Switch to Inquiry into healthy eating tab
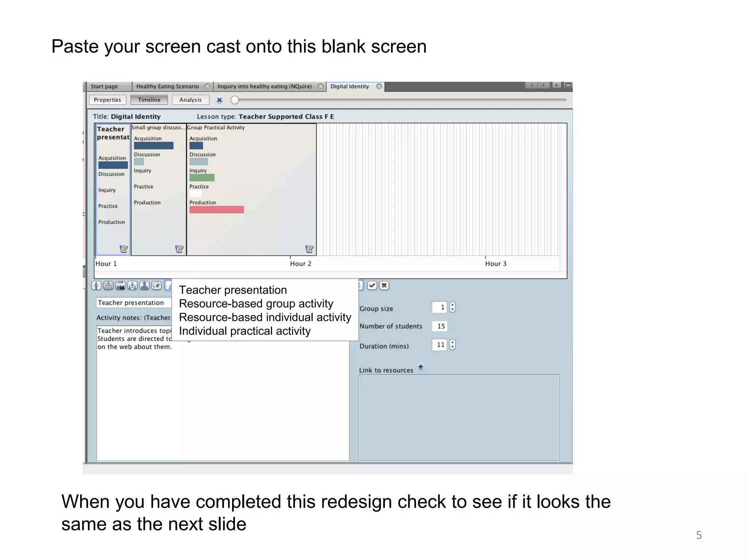Screen dimensions: 747x560 (264, 86)
